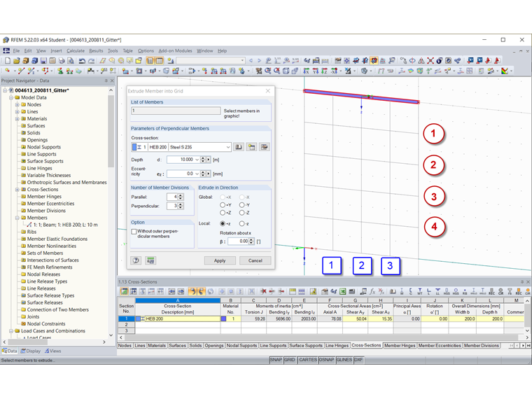Click the Apply button
Screen dimensions: 532x399
220,260
